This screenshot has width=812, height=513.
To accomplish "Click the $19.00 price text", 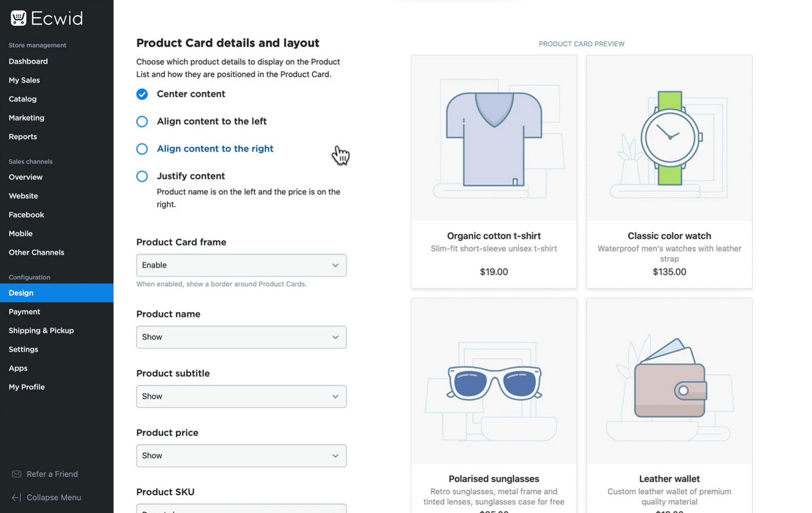I will [494, 272].
